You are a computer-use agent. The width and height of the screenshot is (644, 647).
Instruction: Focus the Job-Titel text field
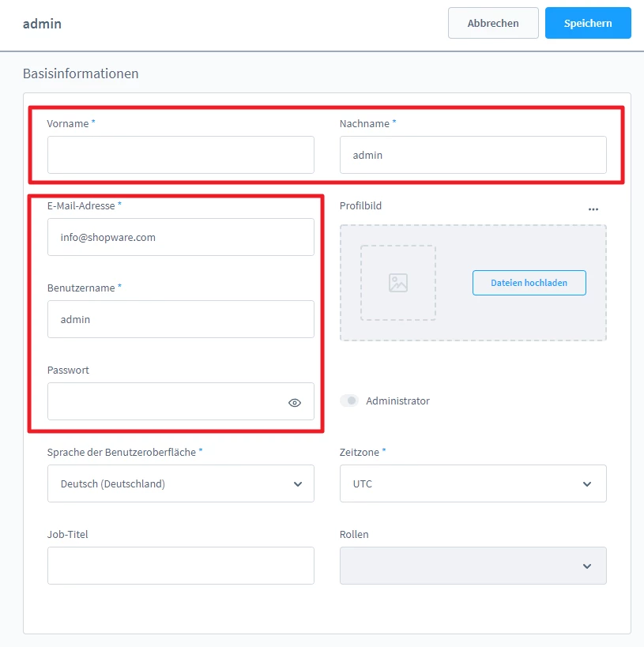180,566
